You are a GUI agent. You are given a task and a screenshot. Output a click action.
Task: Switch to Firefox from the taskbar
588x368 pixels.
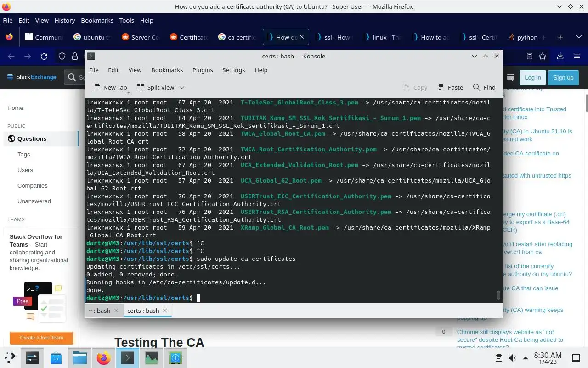[104, 358]
